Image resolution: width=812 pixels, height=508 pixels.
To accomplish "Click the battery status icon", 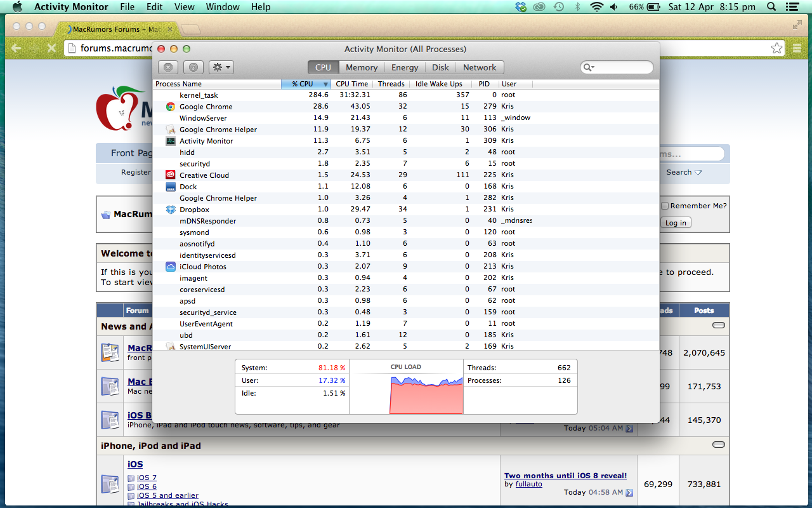I will point(653,7).
